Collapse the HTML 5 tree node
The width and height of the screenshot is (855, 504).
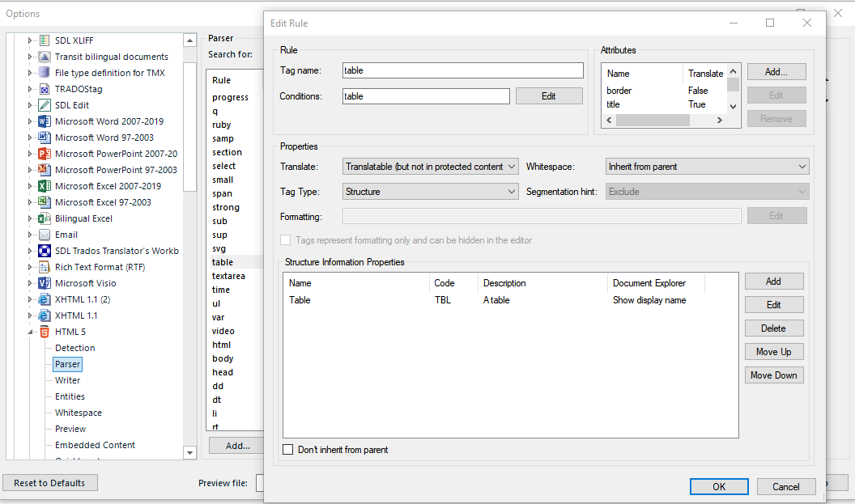(31, 332)
